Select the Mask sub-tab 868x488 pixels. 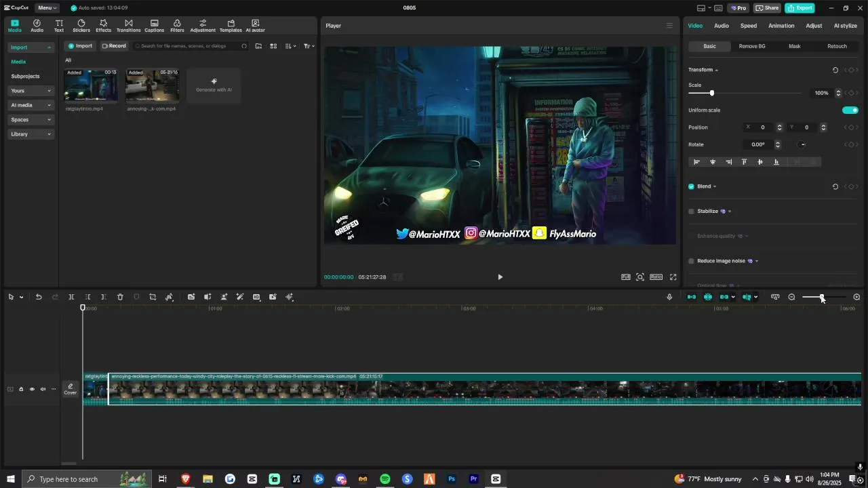pyautogui.click(x=795, y=46)
